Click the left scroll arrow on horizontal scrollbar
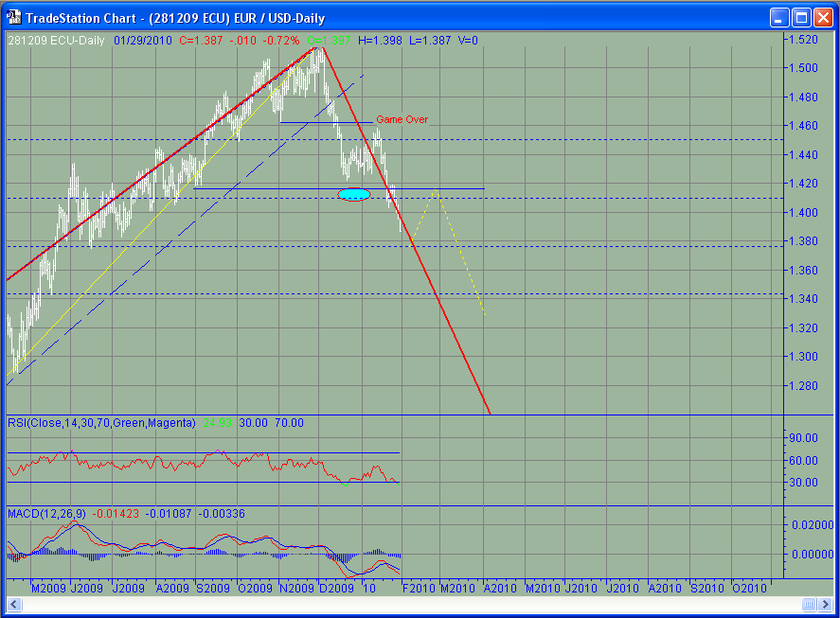840x618 pixels. tap(15, 604)
